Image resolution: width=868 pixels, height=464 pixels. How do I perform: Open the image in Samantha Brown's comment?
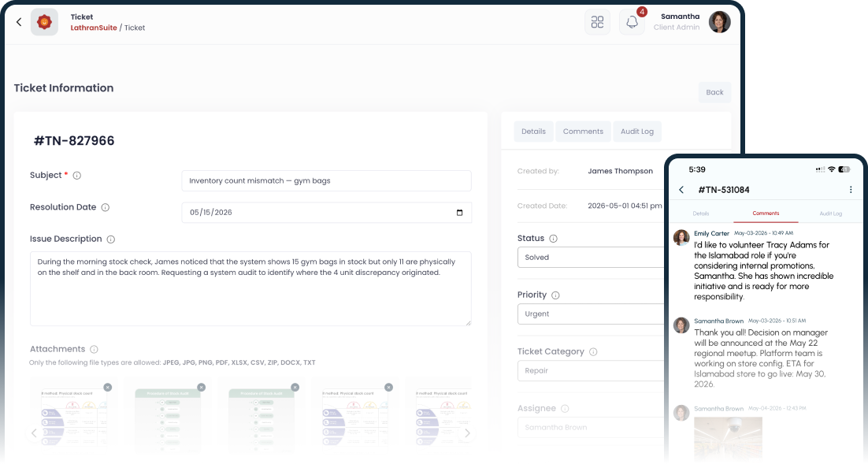coord(728,437)
